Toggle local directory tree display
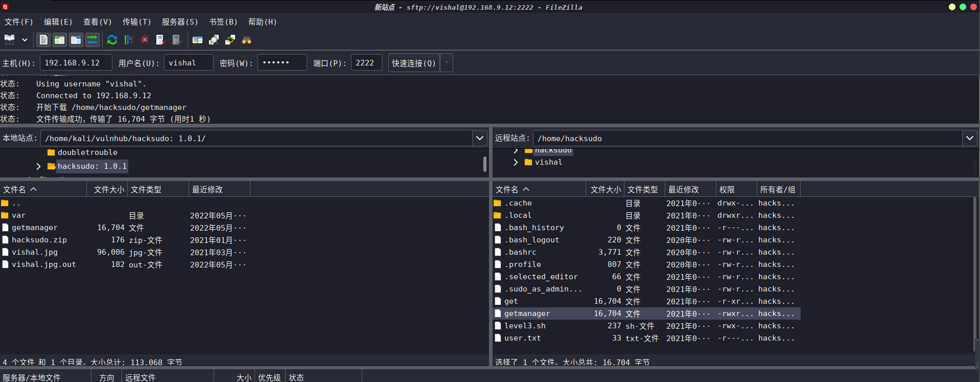 click(60, 39)
